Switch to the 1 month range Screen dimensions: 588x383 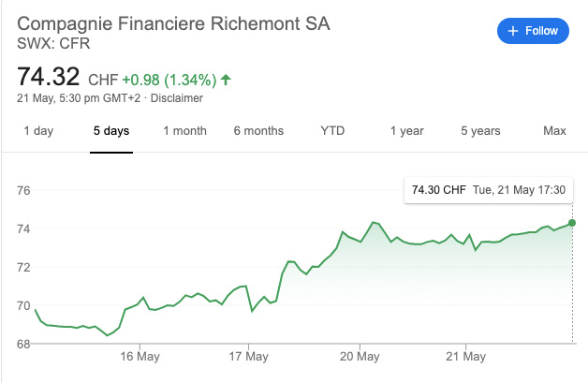(x=184, y=131)
